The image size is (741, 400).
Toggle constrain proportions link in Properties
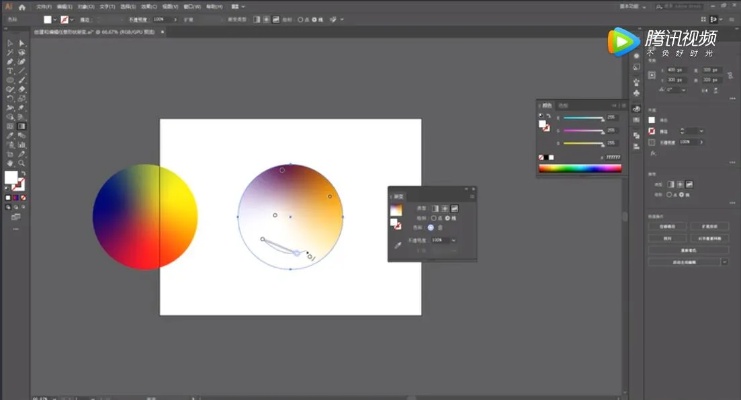tap(730, 75)
